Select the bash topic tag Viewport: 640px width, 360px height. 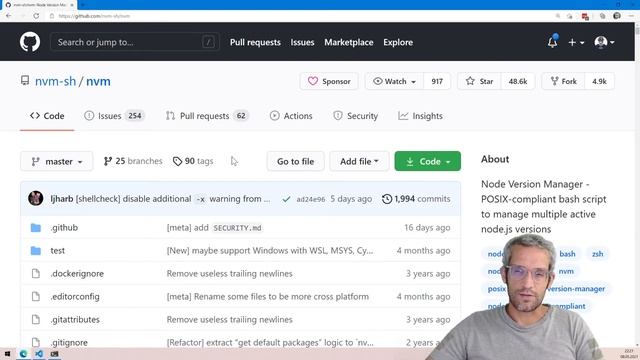tap(567, 254)
